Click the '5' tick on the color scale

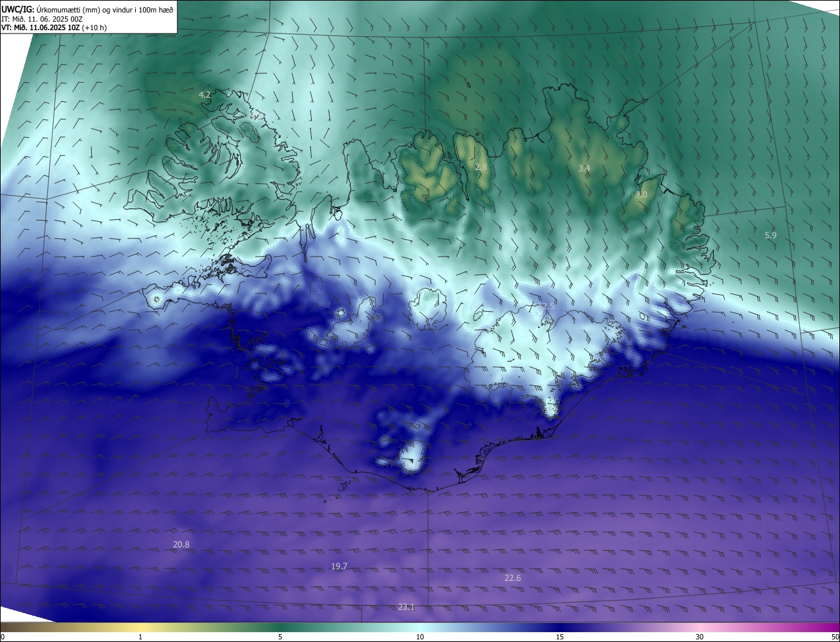pos(280,637)
